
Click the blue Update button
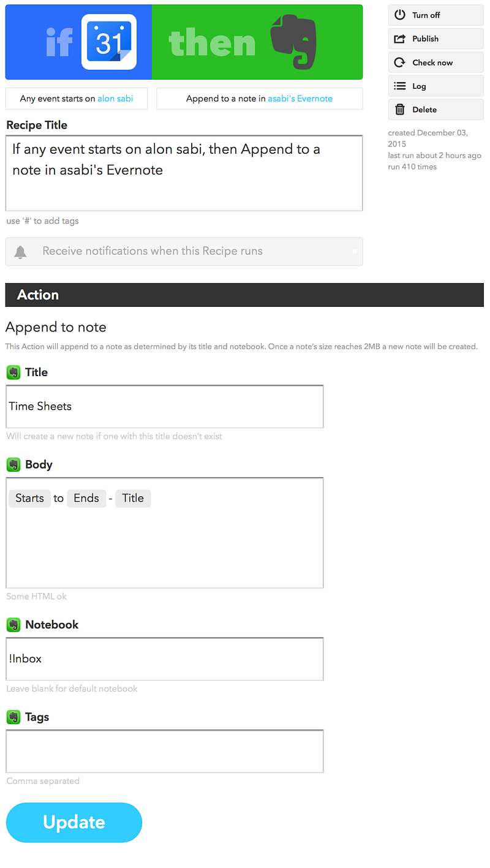click(74, 822)
